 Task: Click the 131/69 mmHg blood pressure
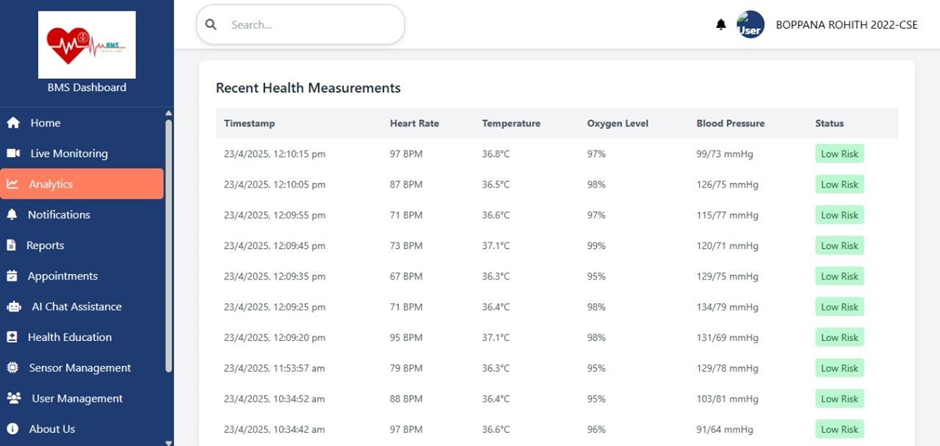click(x=727, y=337)
